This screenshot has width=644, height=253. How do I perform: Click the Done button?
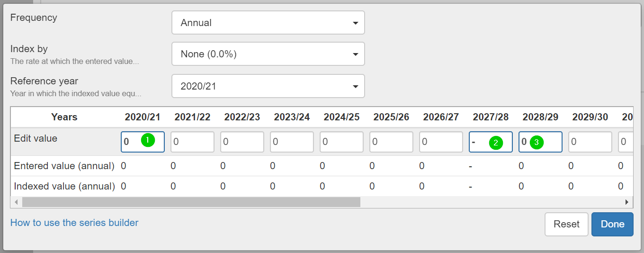612,224
